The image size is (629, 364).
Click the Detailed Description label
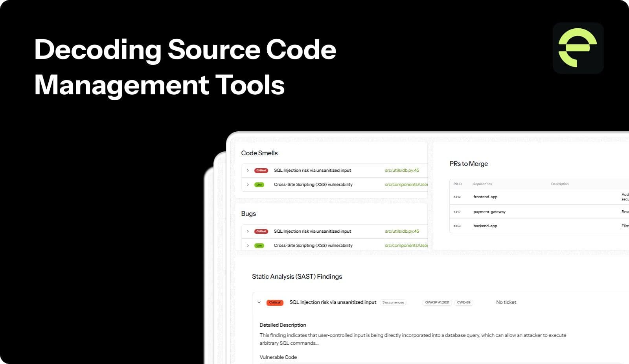coord(283,325)
